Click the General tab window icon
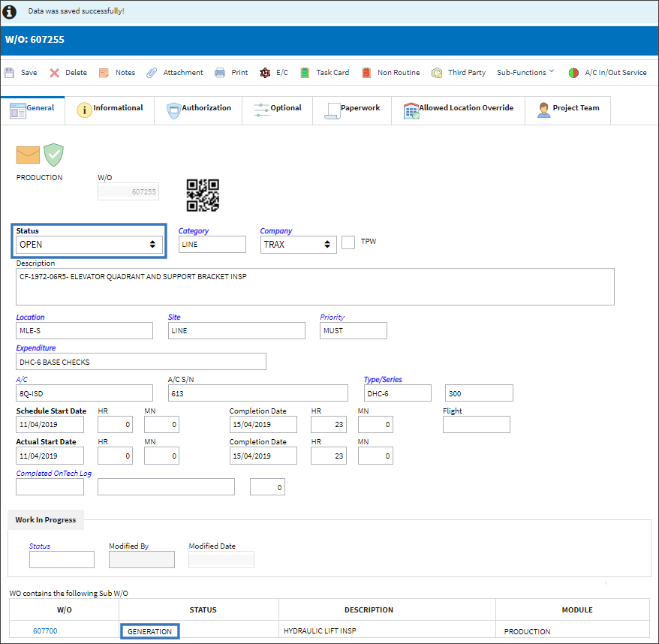This screenshot has width=659, height=644. click(18, 110)
